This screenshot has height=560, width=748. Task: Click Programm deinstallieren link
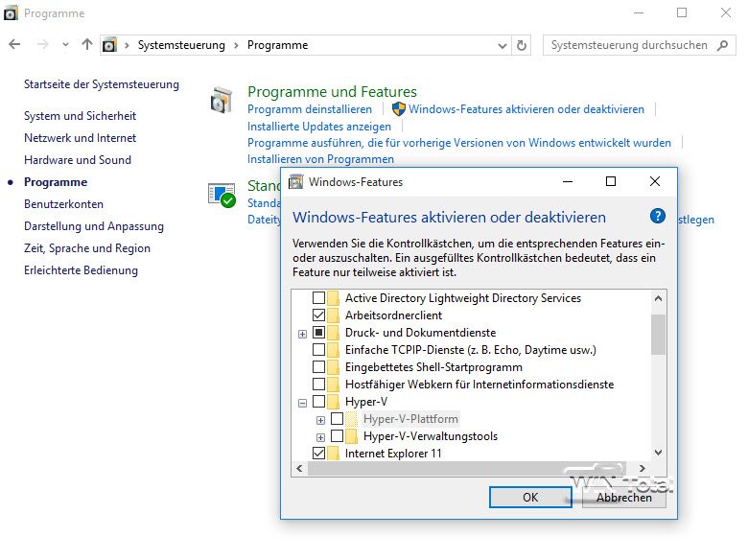point(310,109)
